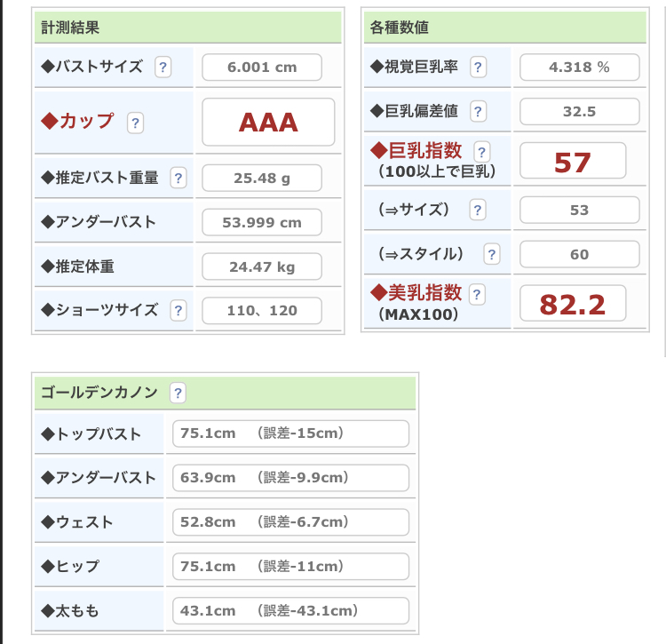
Task: Select the 太もも field showing 43.1cm
Action: pos(291,611)
